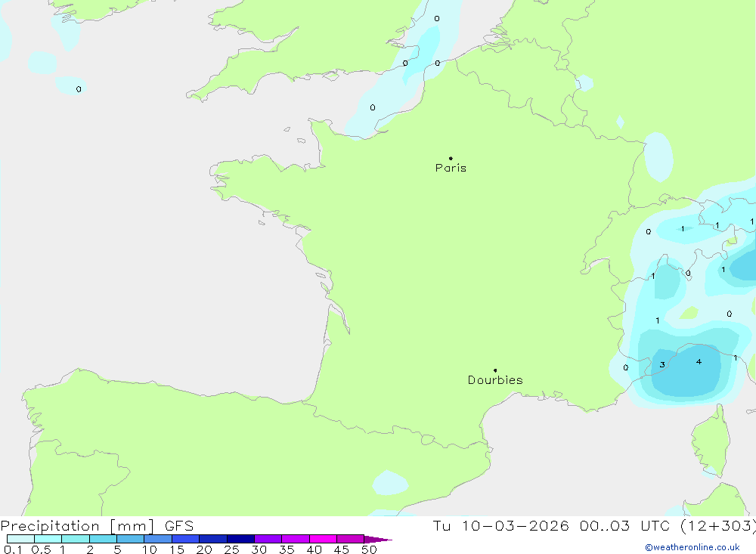Pick the 30–35 mm purple swatch
Screen dimensions: 756x554
click(268, 539)
